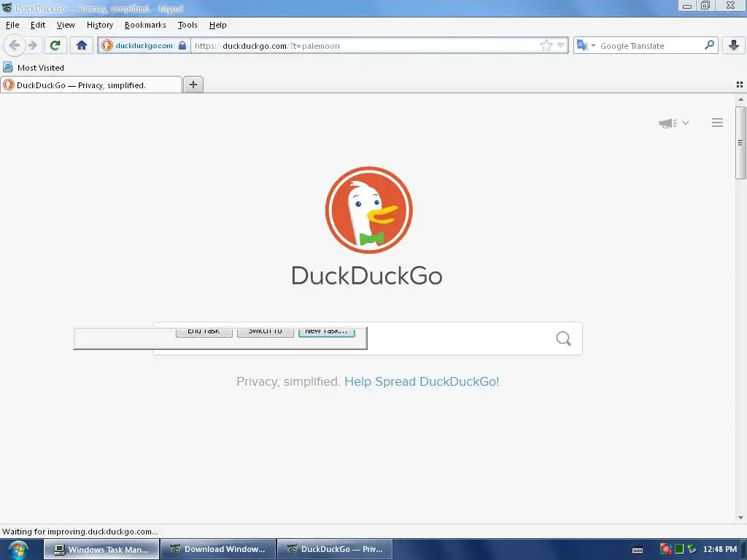Bookmark this page with the star icon
747x560 pixels.
point(546,46)
